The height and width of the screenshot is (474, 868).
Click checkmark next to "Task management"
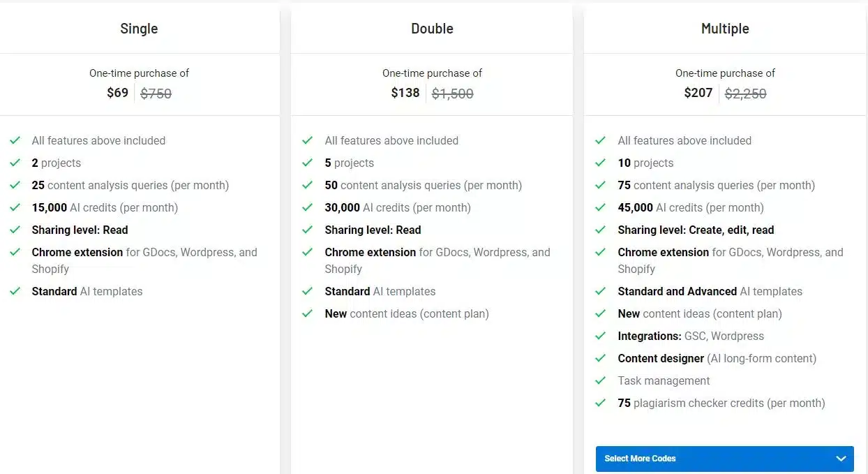click(601, 380)
